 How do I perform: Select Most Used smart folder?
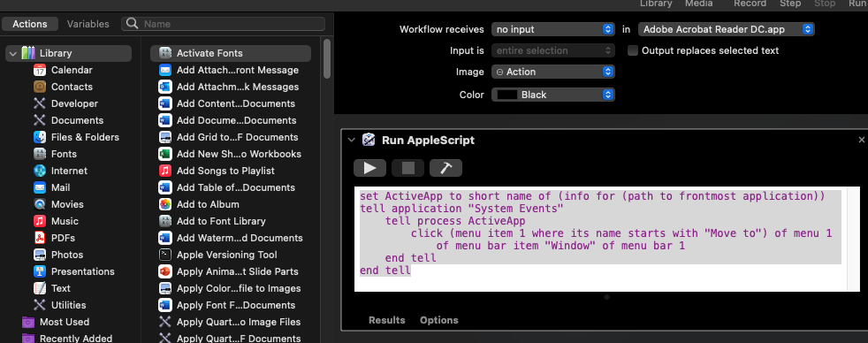pos(56,322)
